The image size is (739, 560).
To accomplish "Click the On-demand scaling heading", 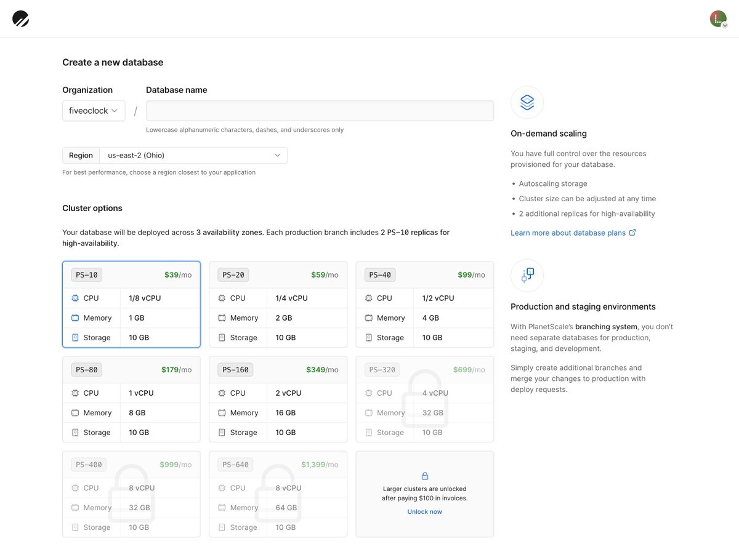I will 549,134.
